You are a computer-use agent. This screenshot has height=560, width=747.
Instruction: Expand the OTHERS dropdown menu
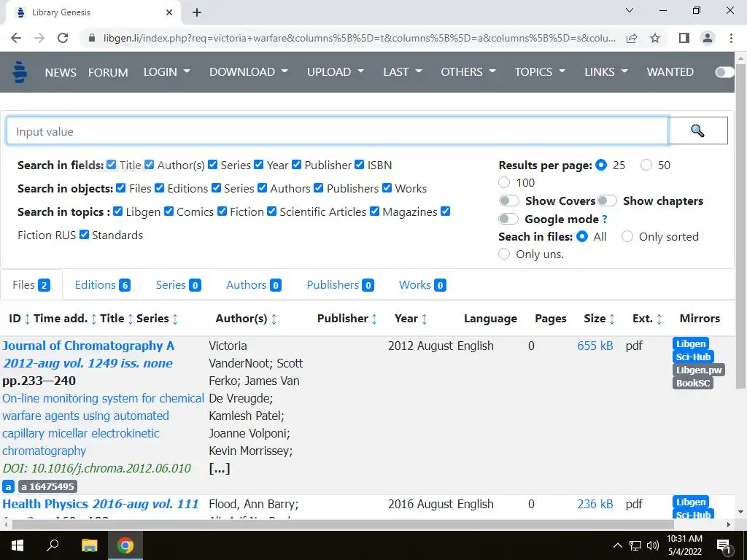[468, 72]
